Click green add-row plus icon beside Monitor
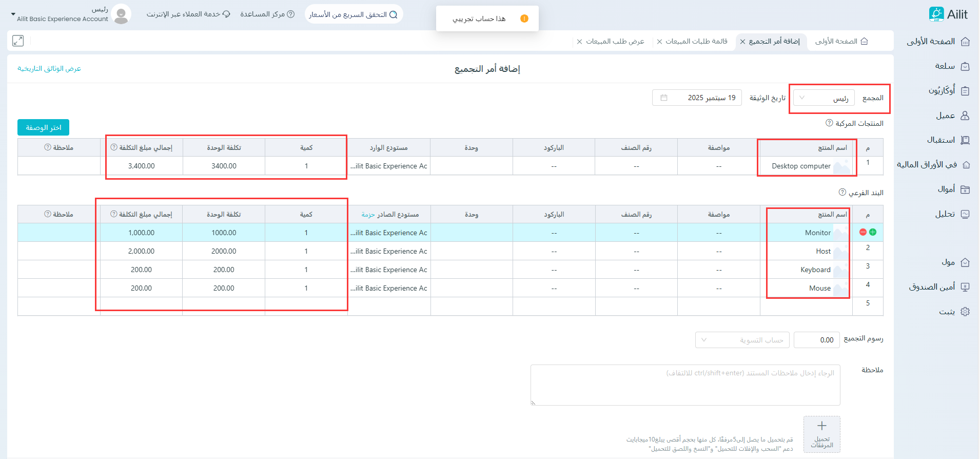This screenshot has height=459, width=980. coord(873,232)
